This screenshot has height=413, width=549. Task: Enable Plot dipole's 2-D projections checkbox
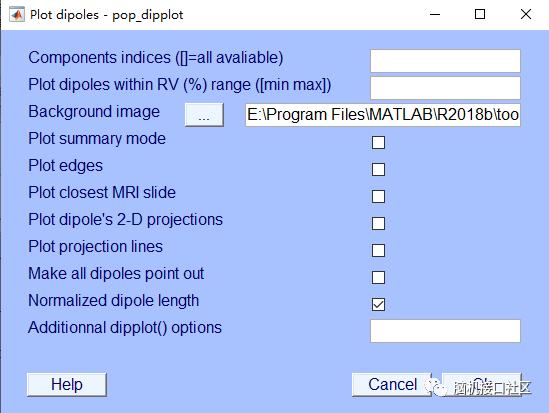coord(378,223)
